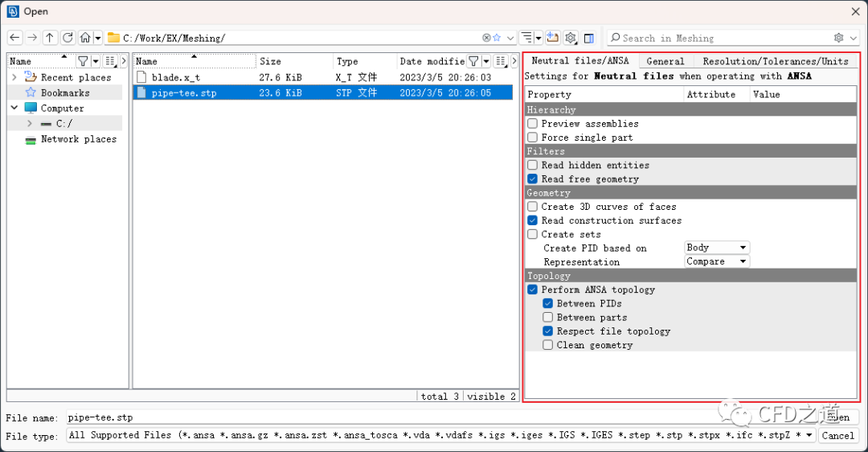868x452 pixels.
Task: Click filter icon in places panel header
Action: click(x=83, y=61)
